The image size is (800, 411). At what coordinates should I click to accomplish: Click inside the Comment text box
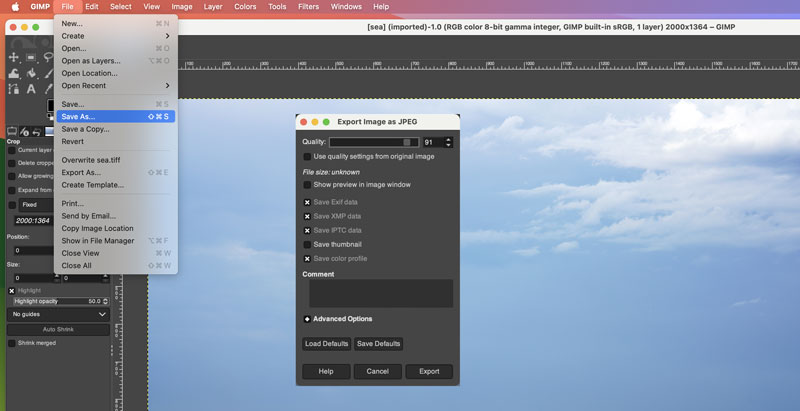tap(380, 293)
